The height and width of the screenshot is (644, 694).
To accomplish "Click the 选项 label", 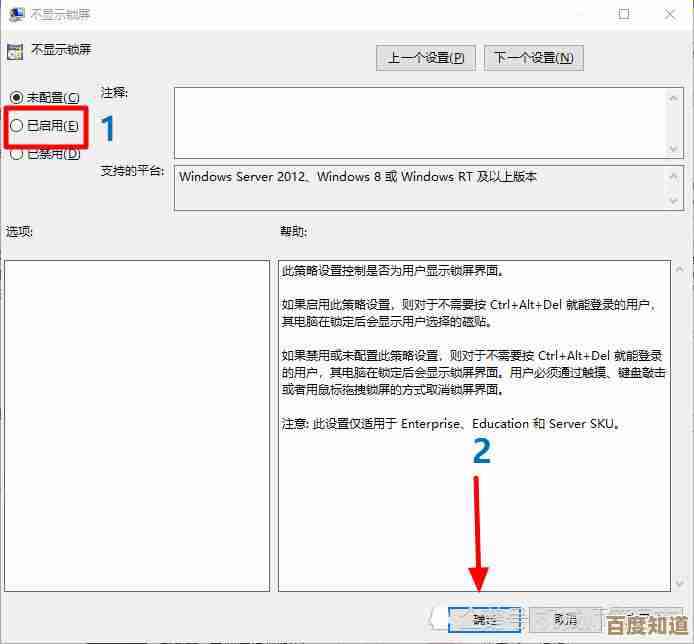I will (19, 231).
